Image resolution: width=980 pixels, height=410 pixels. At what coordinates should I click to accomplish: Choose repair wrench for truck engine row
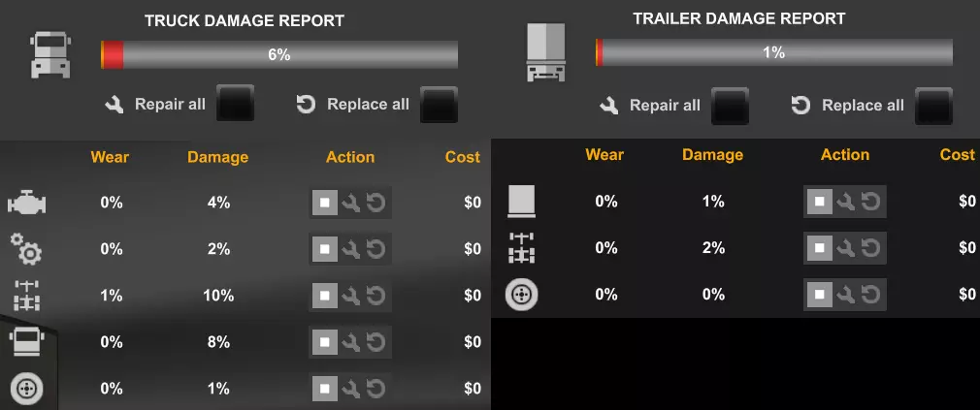[x=350, y=203]
